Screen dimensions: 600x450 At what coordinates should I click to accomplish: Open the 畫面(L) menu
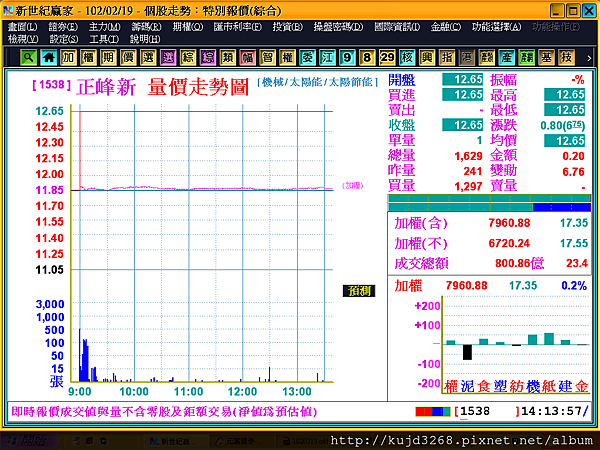coord(23,27)
